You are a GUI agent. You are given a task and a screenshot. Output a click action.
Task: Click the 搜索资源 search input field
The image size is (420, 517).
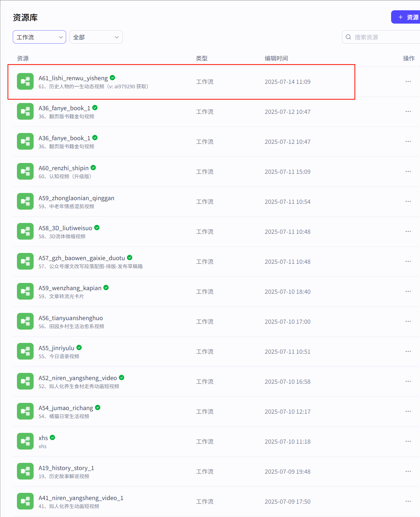[378, 37]
